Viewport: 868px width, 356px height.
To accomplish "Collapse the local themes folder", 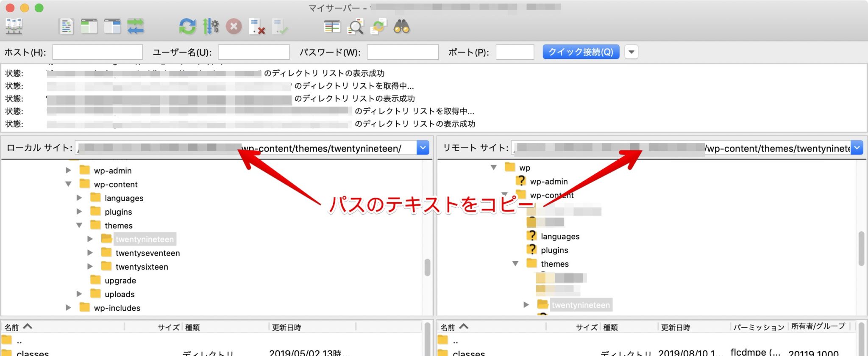I will [x=79, y=225].
